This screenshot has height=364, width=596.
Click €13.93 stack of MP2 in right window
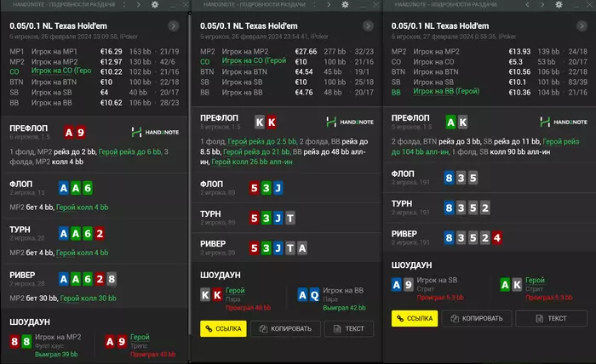tap(519, 51)
